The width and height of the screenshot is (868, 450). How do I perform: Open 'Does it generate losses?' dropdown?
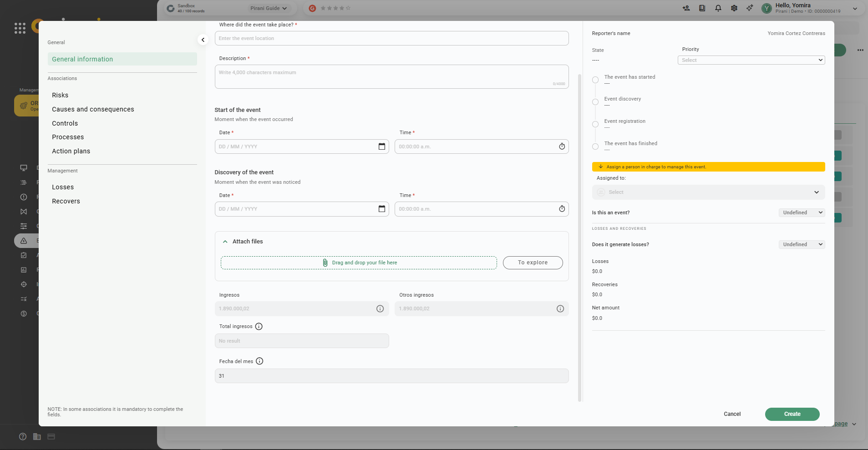click(802, 244)
